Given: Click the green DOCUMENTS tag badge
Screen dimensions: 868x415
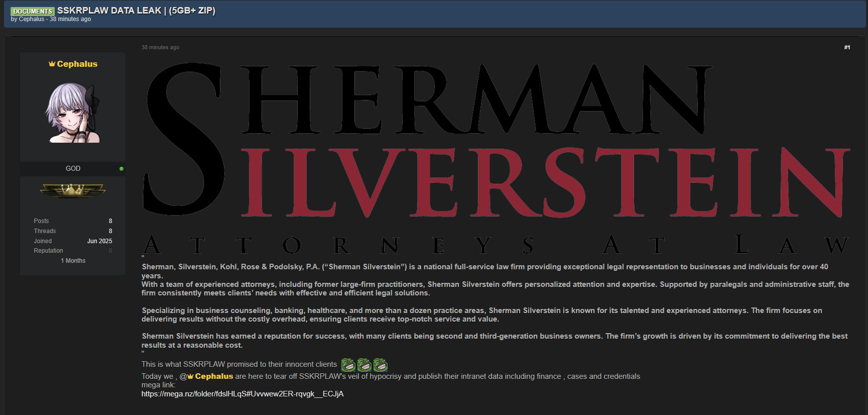Looking at the screenshot, I should (33, 11).
